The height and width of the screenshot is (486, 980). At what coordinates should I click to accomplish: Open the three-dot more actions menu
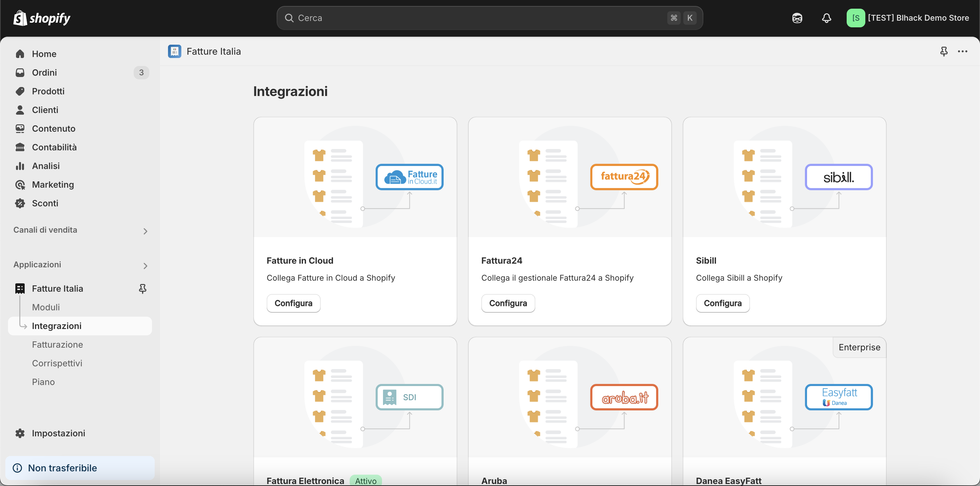pyautogui.click(x=963, y=51)
